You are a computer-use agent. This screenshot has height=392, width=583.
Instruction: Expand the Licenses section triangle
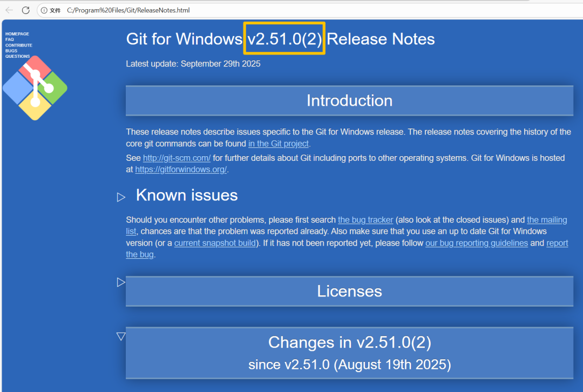click(121, 282)
